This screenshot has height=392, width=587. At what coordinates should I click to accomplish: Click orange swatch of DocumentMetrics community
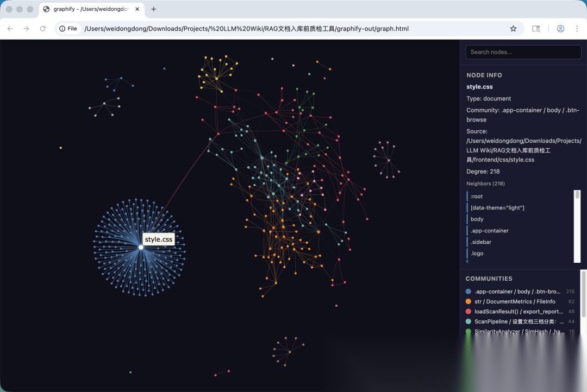[469, 301]
